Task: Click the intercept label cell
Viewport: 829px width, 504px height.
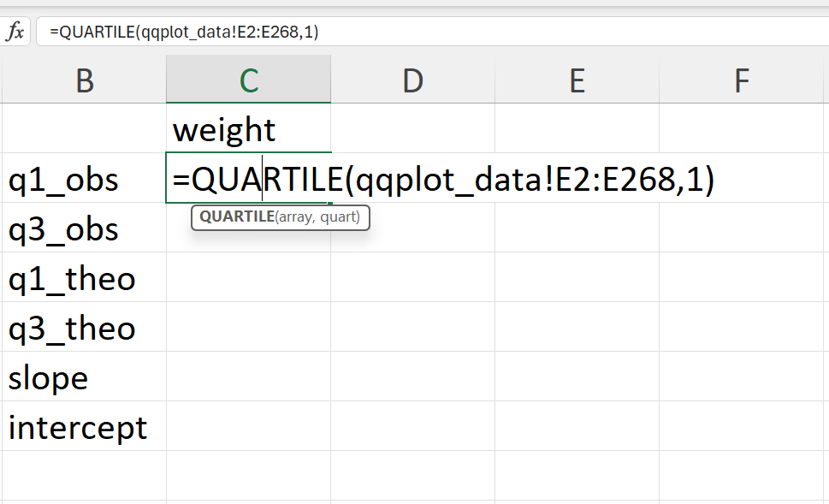Action: (85, 426)
